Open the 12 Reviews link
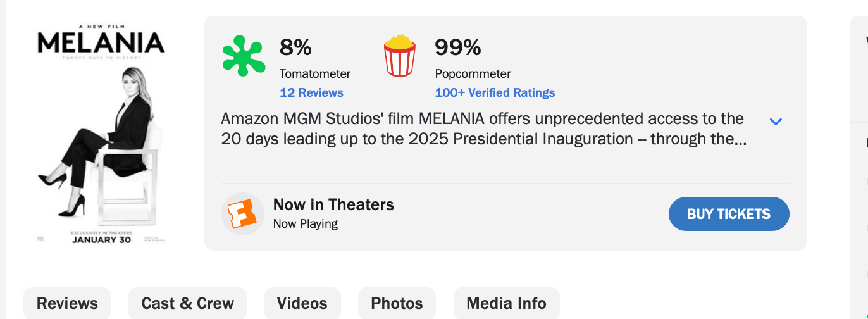This screenshot has height=319, width=868. [311, 93]
